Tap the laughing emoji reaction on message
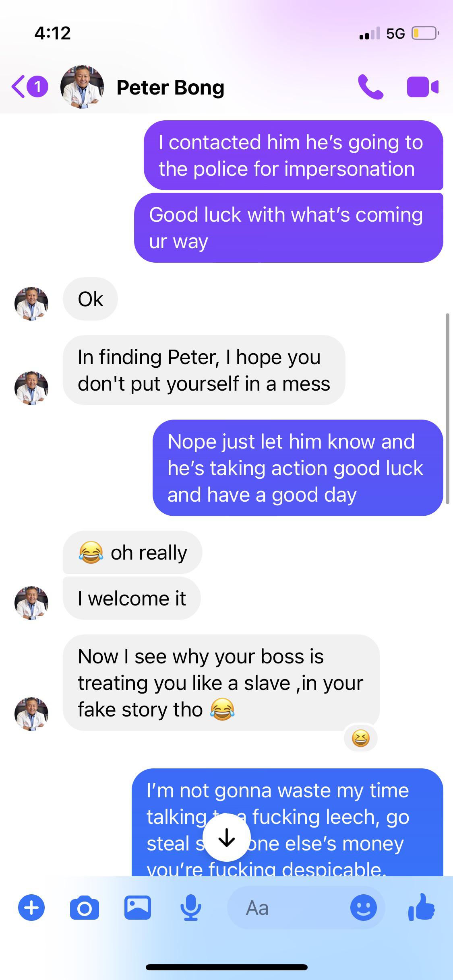This screenshot has height=980, width=453. pyautogui.click(x=361, y=738)
